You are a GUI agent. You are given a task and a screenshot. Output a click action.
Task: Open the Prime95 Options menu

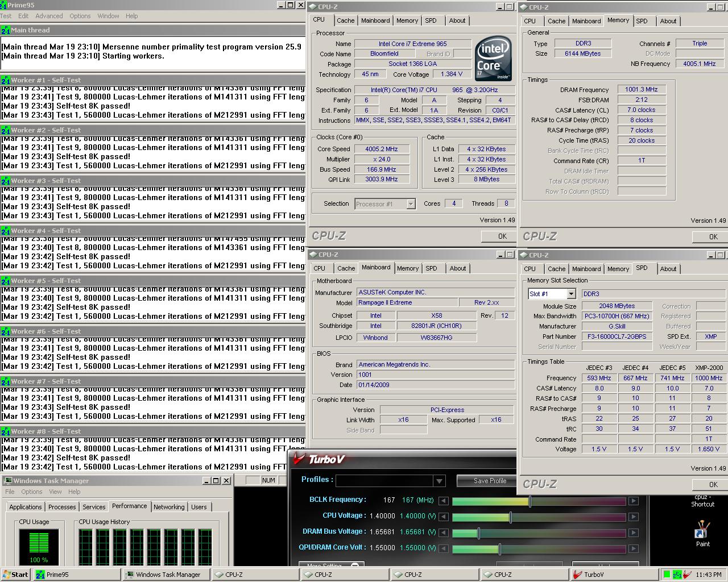pyautogui.click(x=80, y=16)
